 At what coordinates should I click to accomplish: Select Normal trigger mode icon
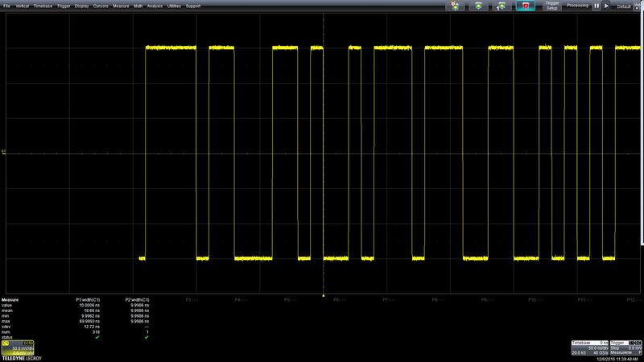(x=478, y=6)
